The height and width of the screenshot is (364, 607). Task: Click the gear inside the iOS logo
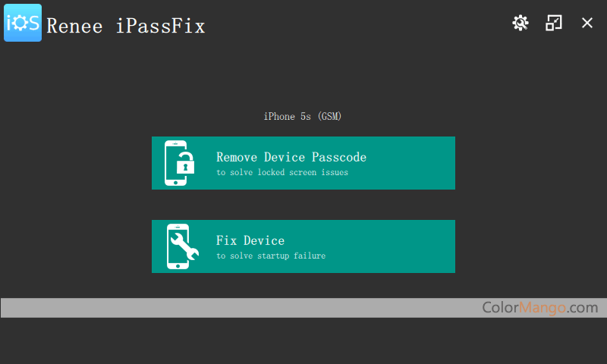click(20, 23)
